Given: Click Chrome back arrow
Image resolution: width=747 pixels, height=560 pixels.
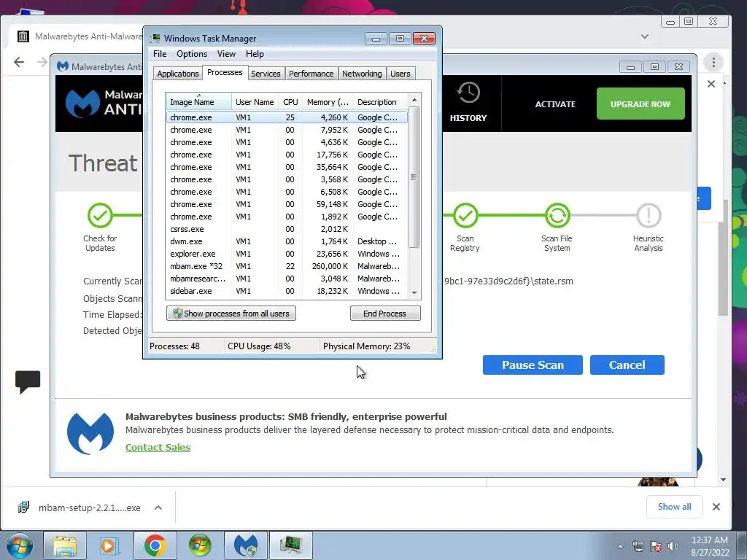Looking at the screenshot, I should [19, 62].
